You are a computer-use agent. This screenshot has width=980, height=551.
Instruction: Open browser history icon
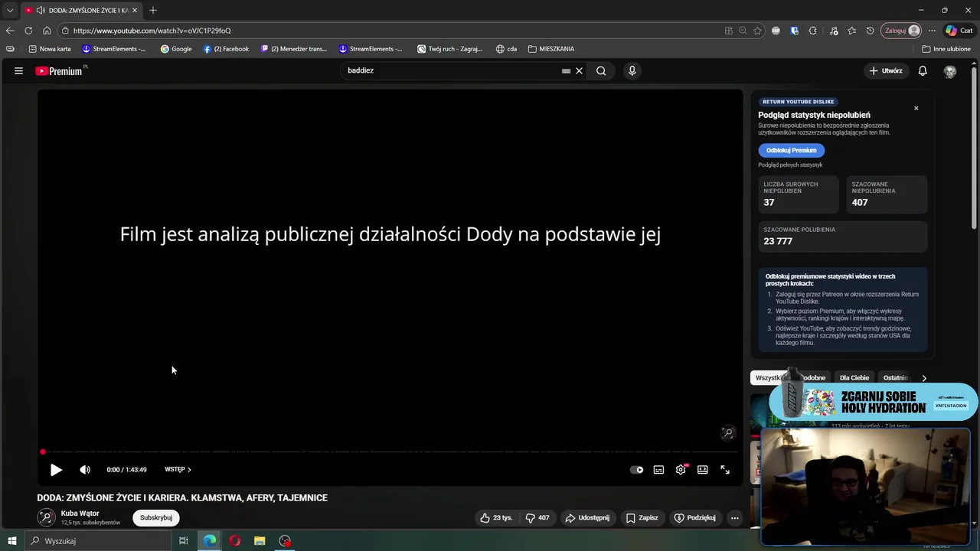(871, 31)
